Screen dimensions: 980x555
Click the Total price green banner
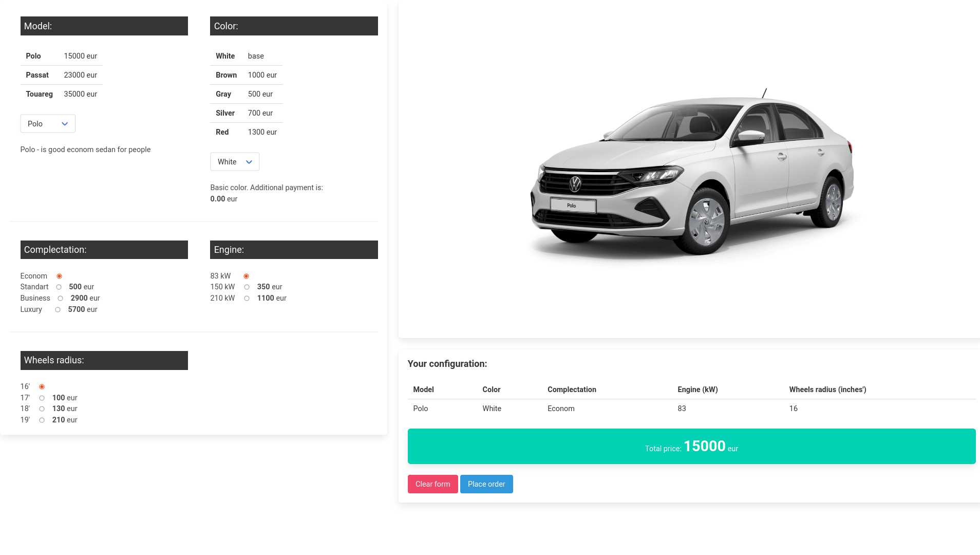point(691,447)
